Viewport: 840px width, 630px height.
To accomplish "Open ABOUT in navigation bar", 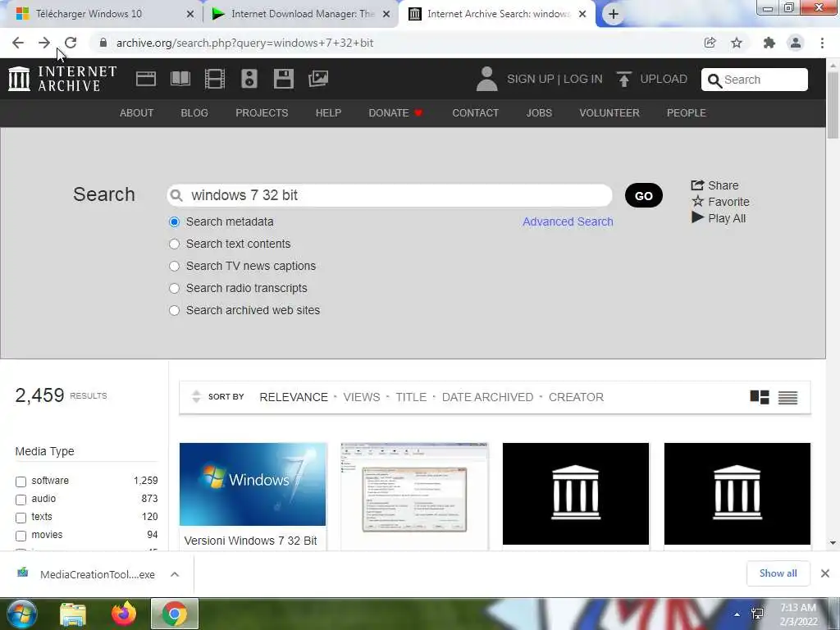I will 137,113.
